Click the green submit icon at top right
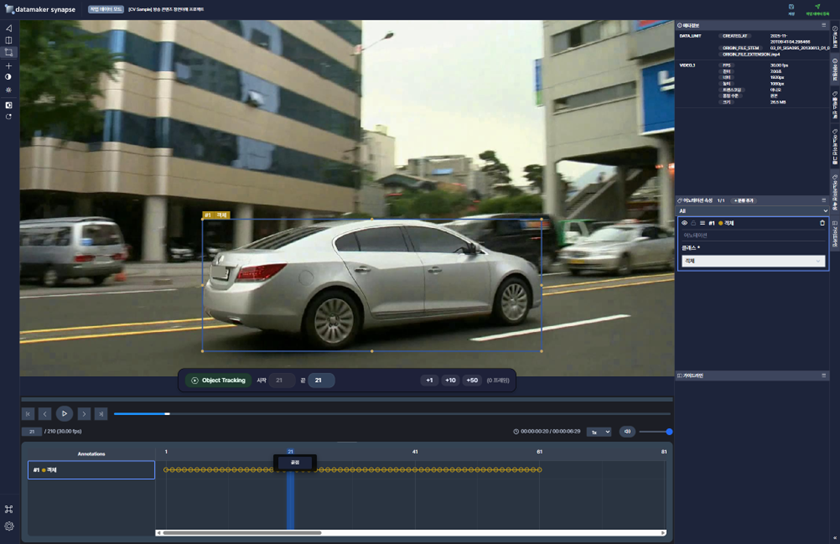 click(x=817, y=7)
